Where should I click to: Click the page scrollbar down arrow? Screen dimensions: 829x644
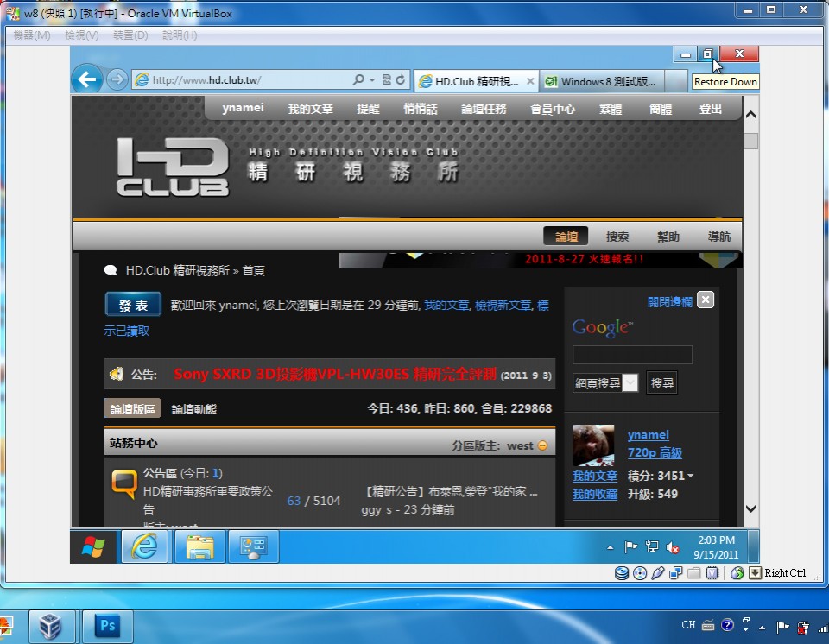click(x=750, y=508)
